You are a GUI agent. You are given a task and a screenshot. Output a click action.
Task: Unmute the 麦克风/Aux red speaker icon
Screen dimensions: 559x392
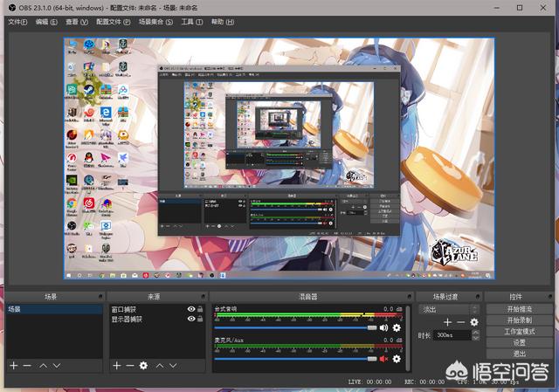[x=384, y=359]
